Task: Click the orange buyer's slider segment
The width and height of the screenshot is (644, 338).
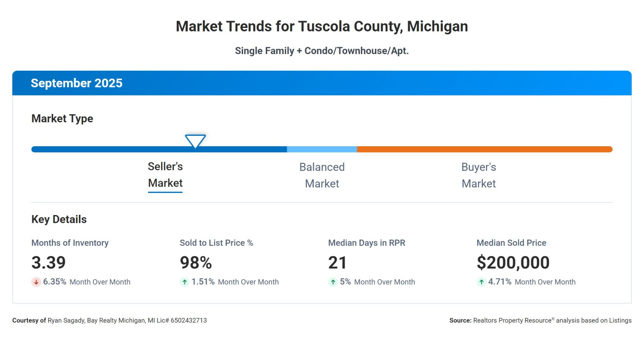Action: (484, 149)
